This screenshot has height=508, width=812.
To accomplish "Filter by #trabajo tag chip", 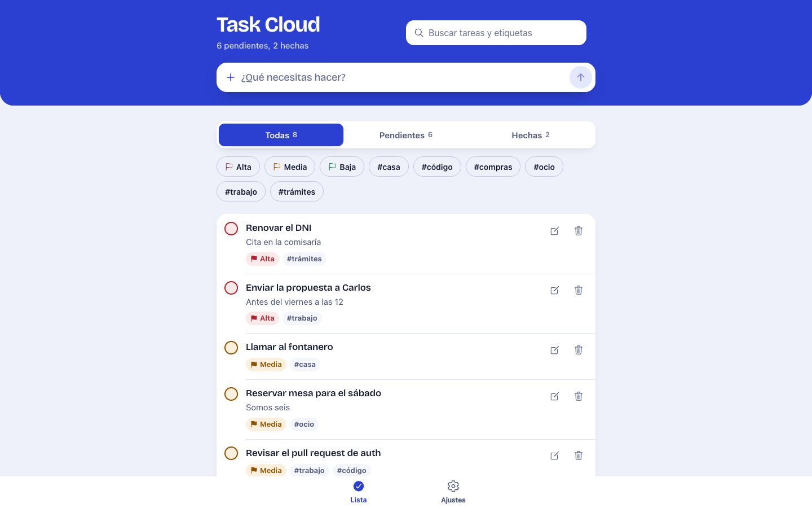I will 241,191.
